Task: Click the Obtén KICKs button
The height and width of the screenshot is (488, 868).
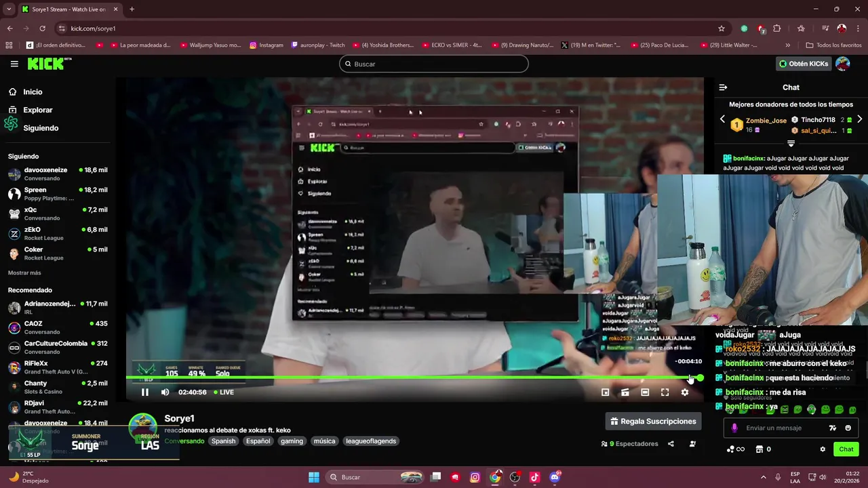Action: [x=804, y=64]
